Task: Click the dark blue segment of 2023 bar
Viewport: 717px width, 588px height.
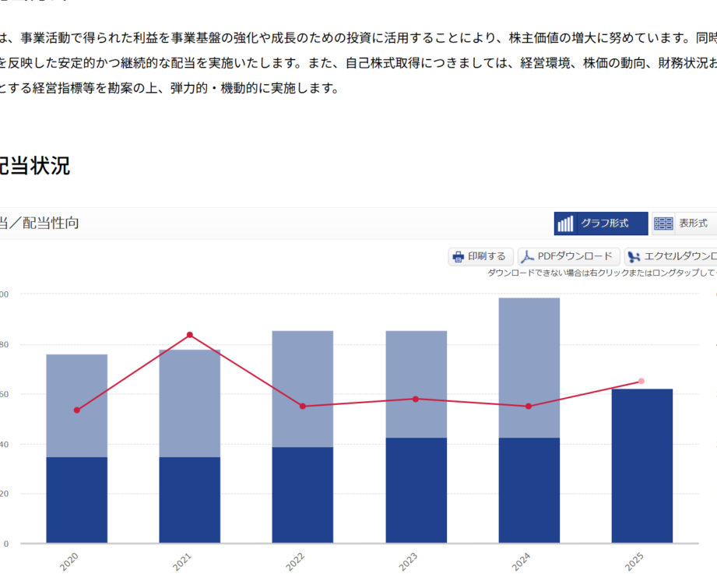Action: tap(416, 491)
